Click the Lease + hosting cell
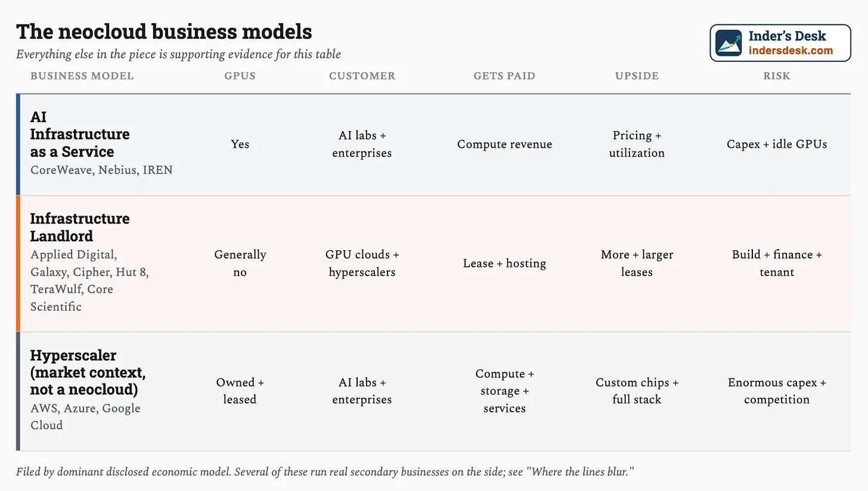Image resolution: width=868 pixels, height=491 pixels. (x=504, y=263)
